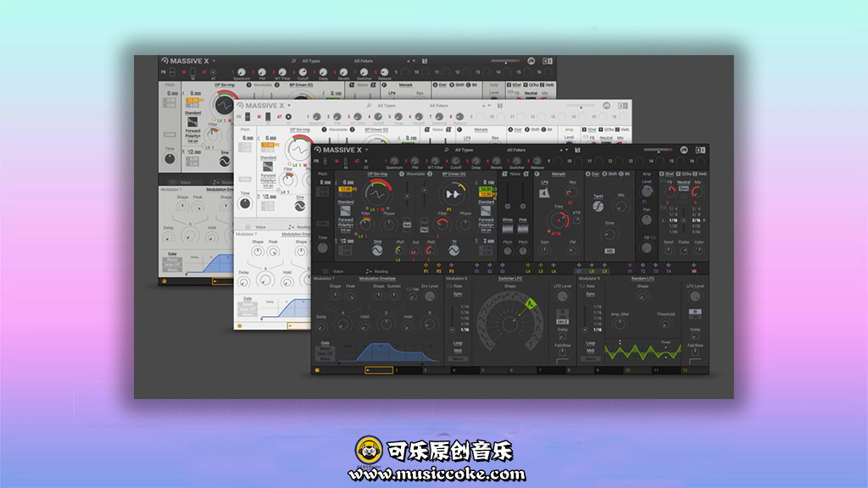Click the view layout icon in the middle white window
Image resolution: width=868 pixels, height=488 pixels.
[623, 106]
